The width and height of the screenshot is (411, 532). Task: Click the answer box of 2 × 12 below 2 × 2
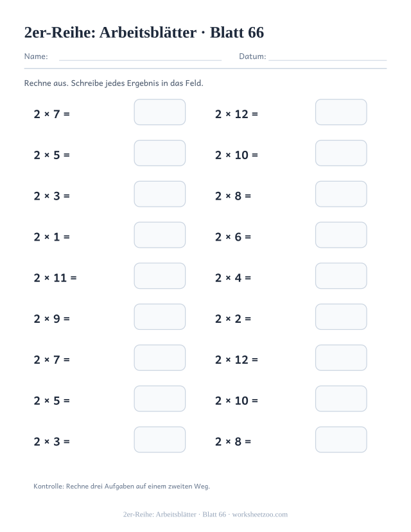341,357
